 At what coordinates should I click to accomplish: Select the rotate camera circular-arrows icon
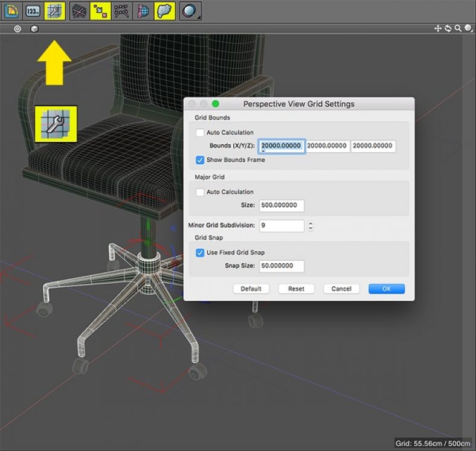448,28
